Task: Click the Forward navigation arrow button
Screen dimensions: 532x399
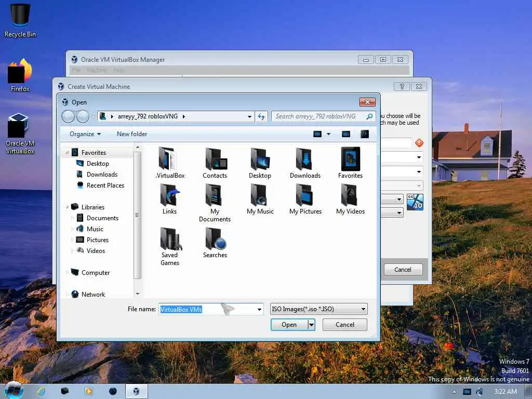Action: coord(83,116)
